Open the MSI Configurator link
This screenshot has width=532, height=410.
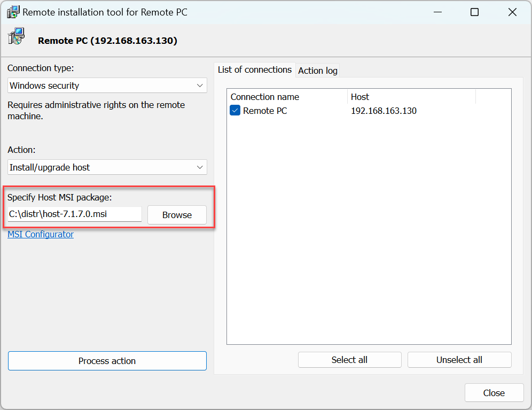(41, 234)
